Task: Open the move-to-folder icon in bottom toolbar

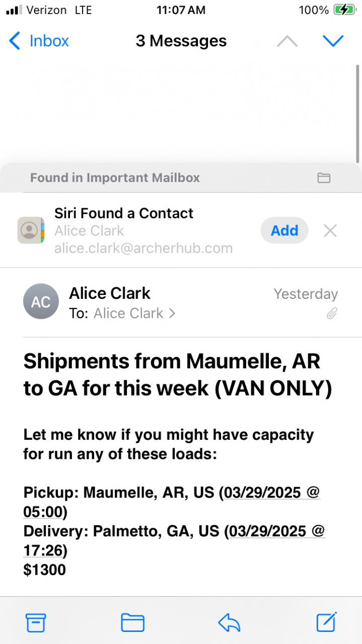Action: [132, 623]
